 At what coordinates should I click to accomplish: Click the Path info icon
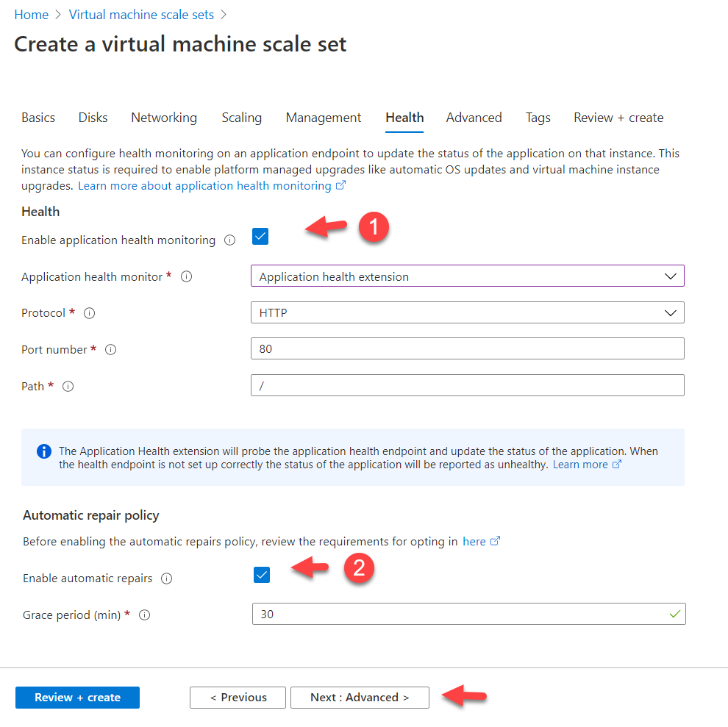coord(68,387)
